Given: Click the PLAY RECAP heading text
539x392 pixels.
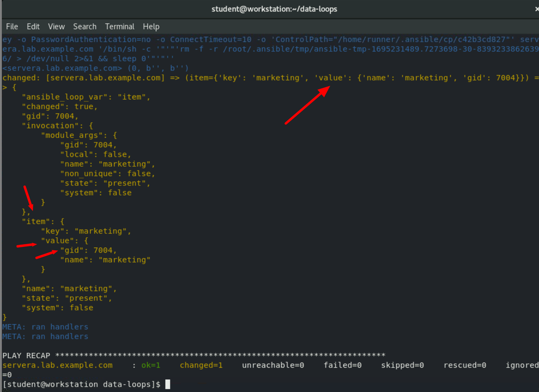Looking at the screenshot, I should 26,356.
